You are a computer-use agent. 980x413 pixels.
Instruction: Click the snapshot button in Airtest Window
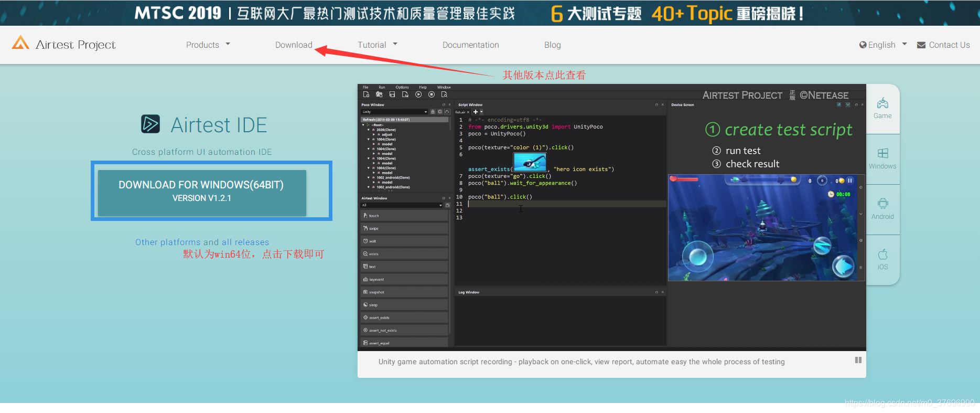(404, 292)
